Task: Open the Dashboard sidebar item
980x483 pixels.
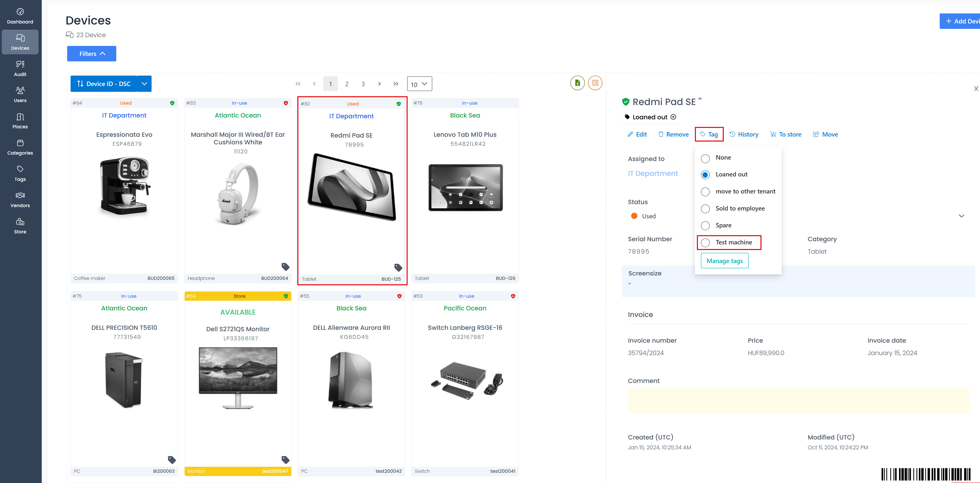Action: point(20,16)
